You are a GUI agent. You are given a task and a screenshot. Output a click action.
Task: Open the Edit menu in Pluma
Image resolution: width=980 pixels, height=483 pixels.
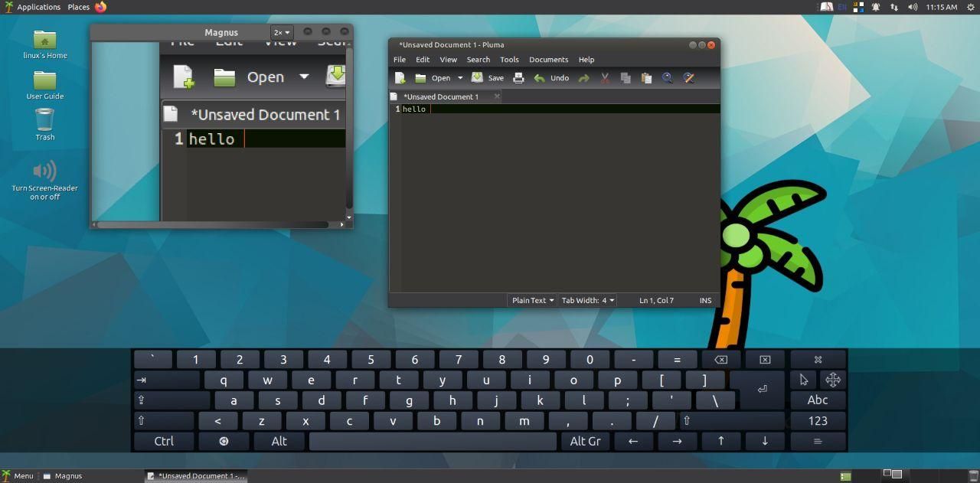tap(423, 59)
